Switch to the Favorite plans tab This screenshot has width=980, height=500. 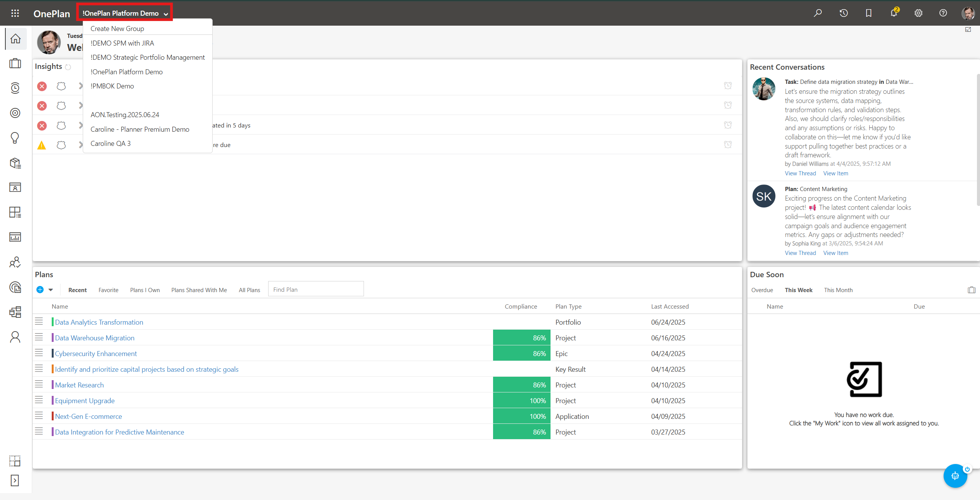108,290
